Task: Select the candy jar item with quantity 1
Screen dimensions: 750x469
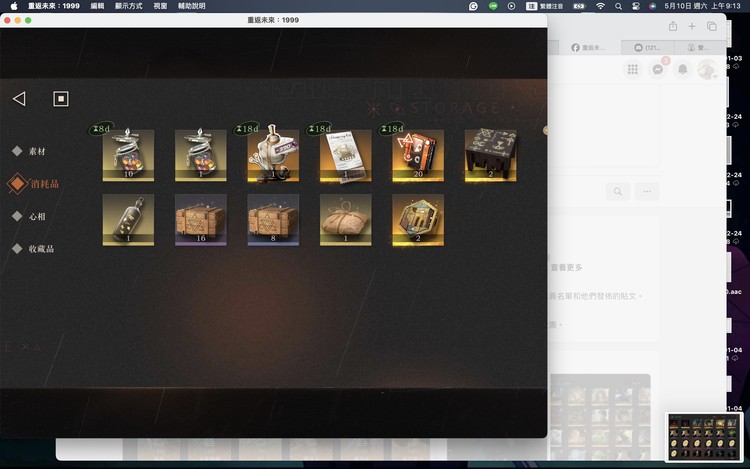Action: tap(201, 154)
